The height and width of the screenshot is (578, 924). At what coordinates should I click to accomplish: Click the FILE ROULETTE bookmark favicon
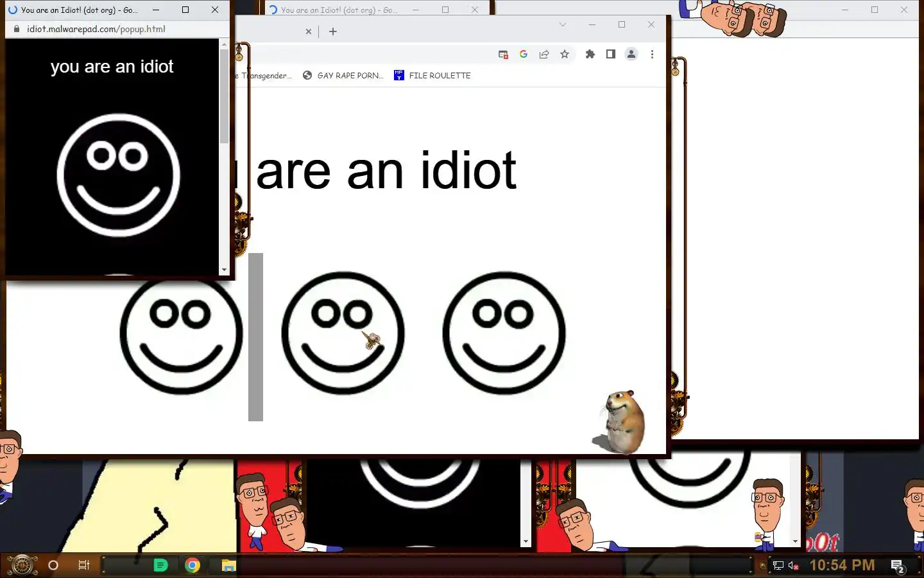399,75
